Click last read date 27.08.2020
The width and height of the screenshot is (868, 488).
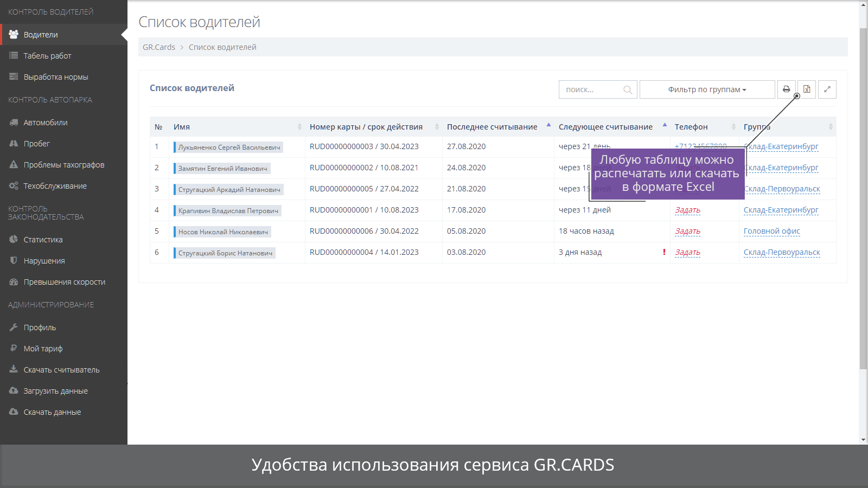pyautogui.click(x=466, y=146)
